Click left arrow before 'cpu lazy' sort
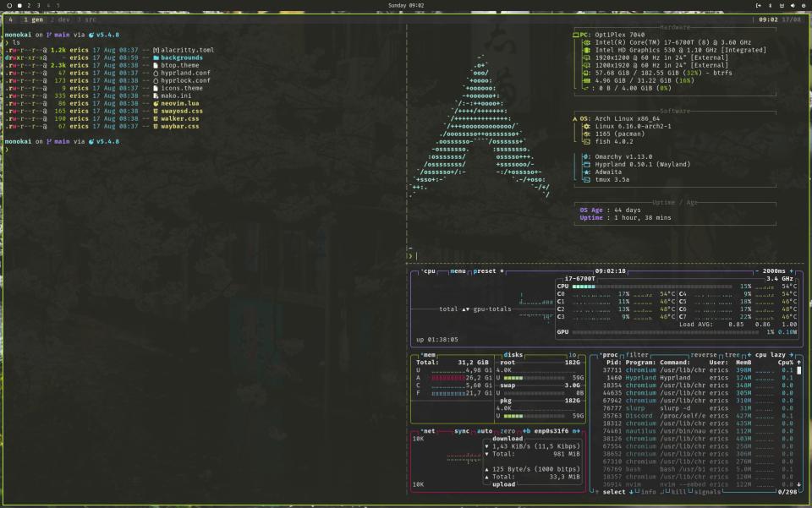Screen dimensions: 812x508 point(749,355)
